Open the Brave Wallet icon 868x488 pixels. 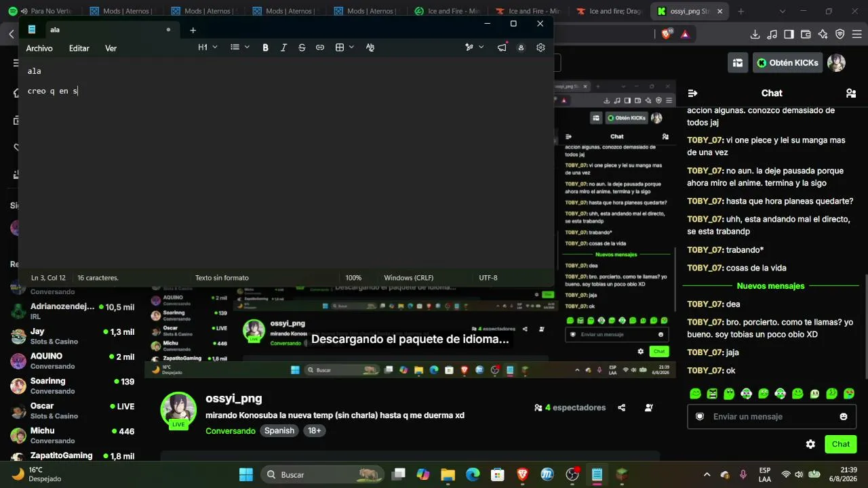click(x=806, y=34)
